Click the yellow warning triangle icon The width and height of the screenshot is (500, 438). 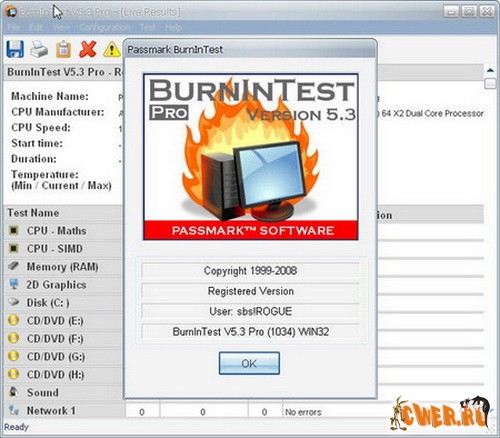[112, 49]
